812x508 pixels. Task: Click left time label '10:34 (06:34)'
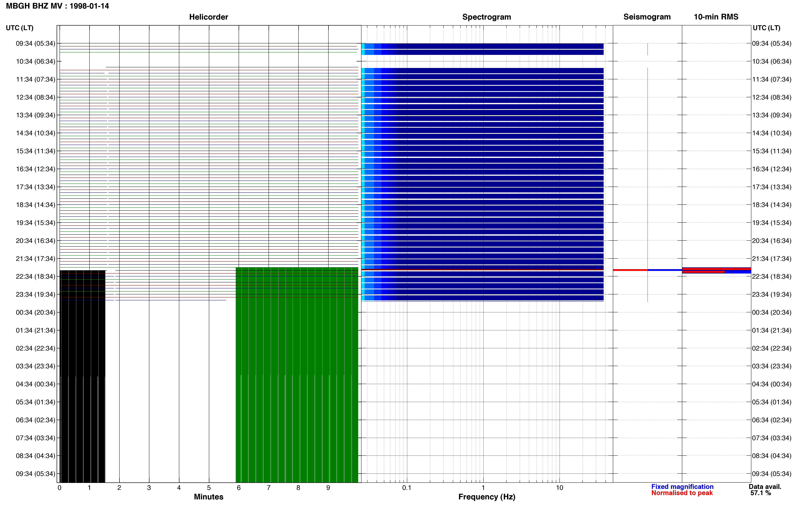pyautogui.click(x=36, y=61)
